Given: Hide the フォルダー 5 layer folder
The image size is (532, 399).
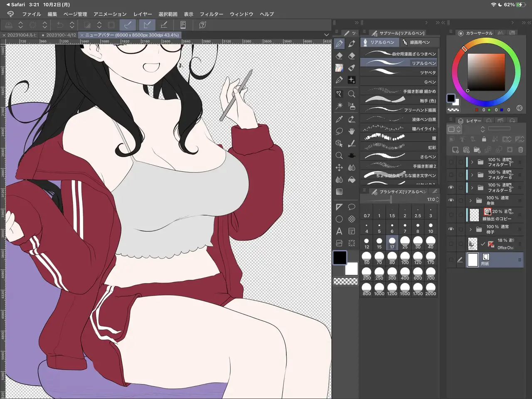Looking at the screenshot, I should click(451, 187).
